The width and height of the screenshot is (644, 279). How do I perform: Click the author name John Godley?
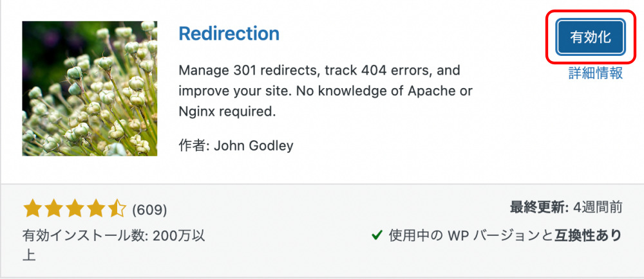[x=254, y=145]
